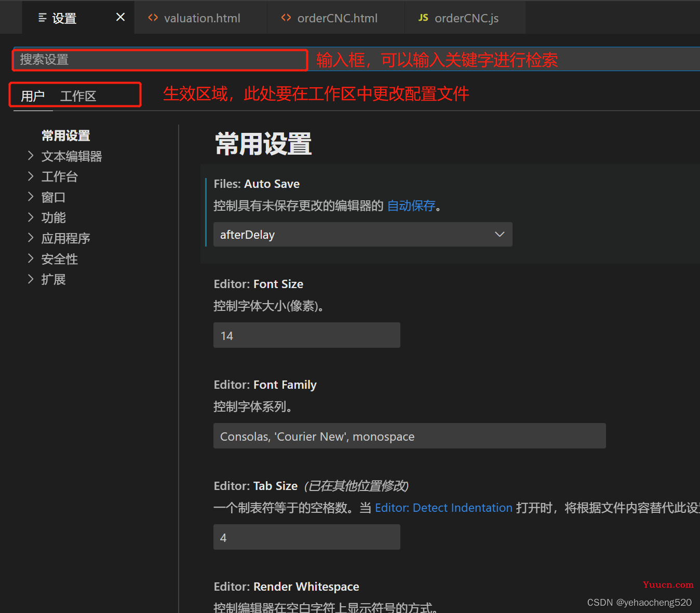Select the 工作区 settings scope tab

point(78,96)
